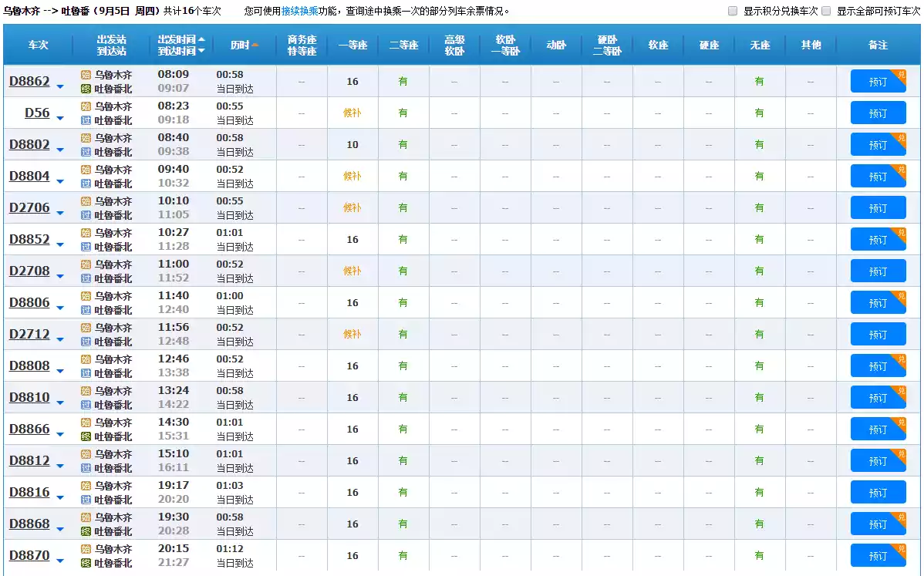Expand stop details arrow for D2706
The height and width of the screenshot is (576, 924).
60,213
